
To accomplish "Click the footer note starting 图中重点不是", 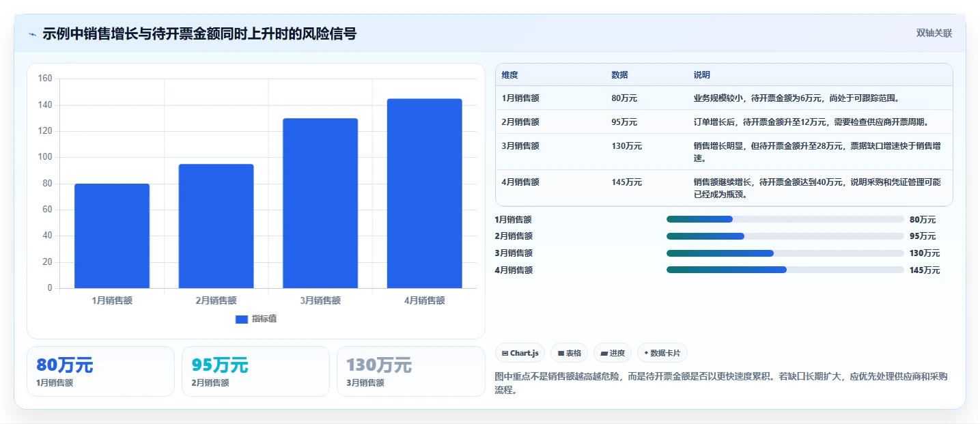I will pyautogui.click(x=720, y=383).
